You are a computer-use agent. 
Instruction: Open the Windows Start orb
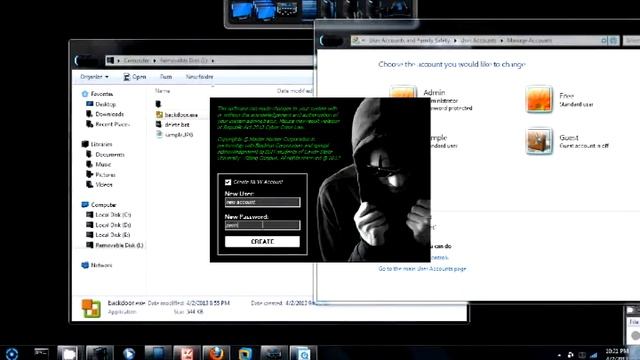11,353
